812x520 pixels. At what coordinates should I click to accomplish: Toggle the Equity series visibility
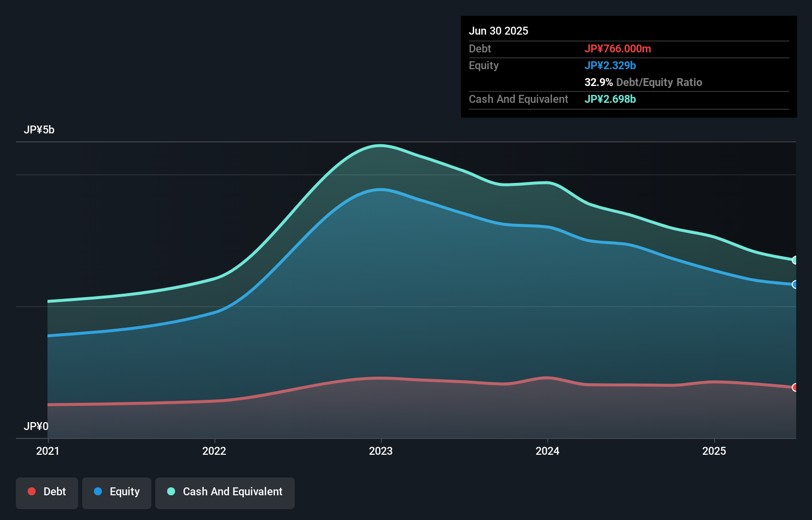click(116, 492)
